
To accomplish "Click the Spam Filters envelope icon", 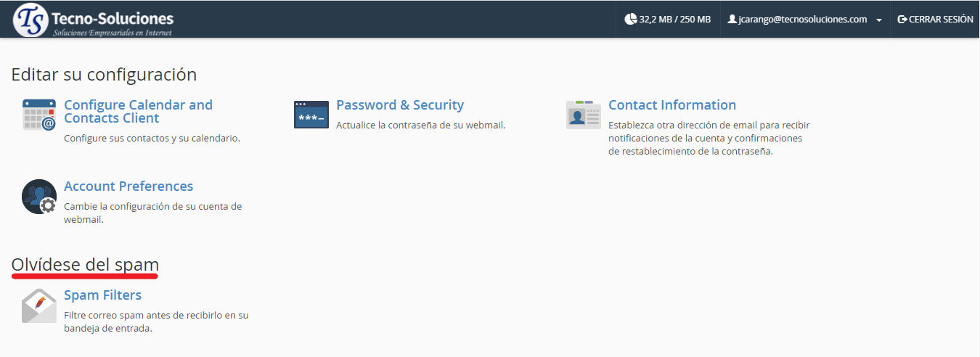I will pyautogui.click(x=39, y=305).
